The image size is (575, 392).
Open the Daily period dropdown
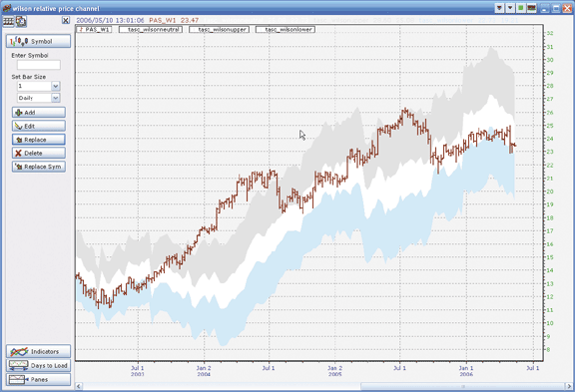tap(55, 98)
